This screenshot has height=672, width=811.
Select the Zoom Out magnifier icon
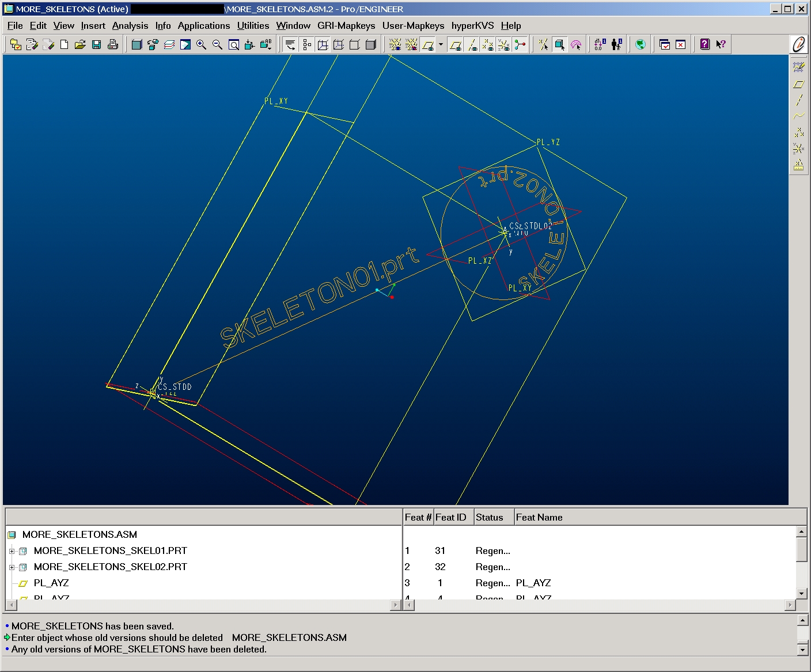(x=218, y=44)
